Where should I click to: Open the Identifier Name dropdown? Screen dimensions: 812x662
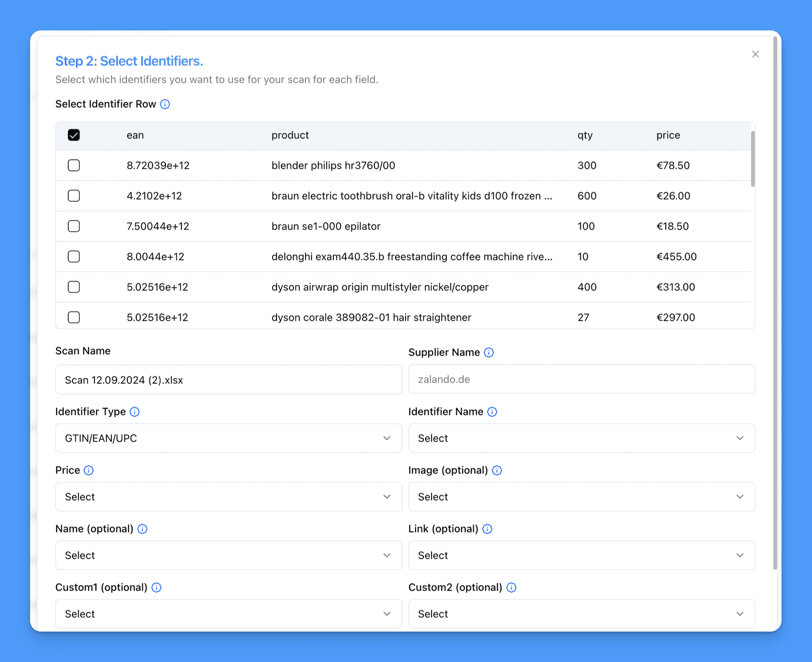click(582, 438)
